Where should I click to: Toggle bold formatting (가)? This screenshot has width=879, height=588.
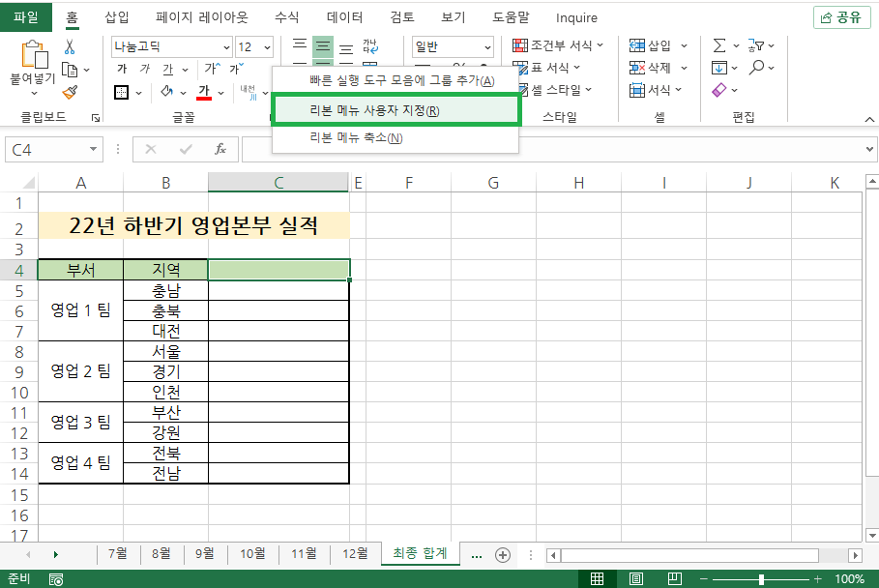(122, 69)
